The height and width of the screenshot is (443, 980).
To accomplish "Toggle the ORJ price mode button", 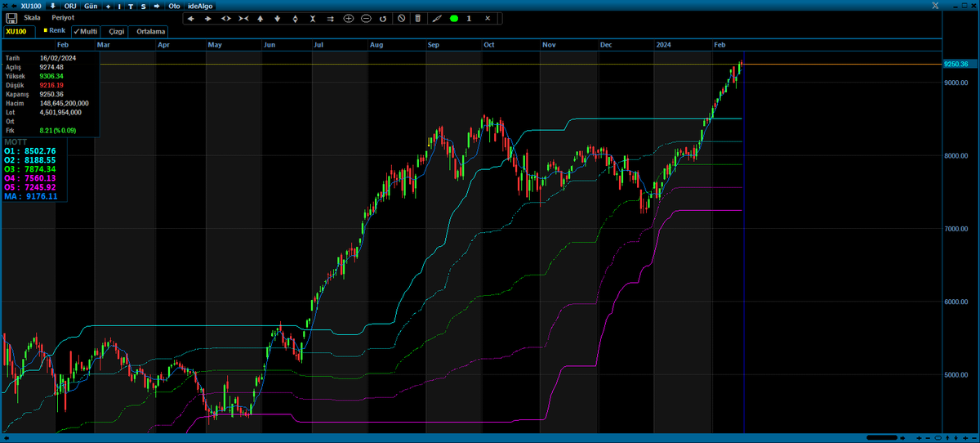I will (x=70, y=6).
